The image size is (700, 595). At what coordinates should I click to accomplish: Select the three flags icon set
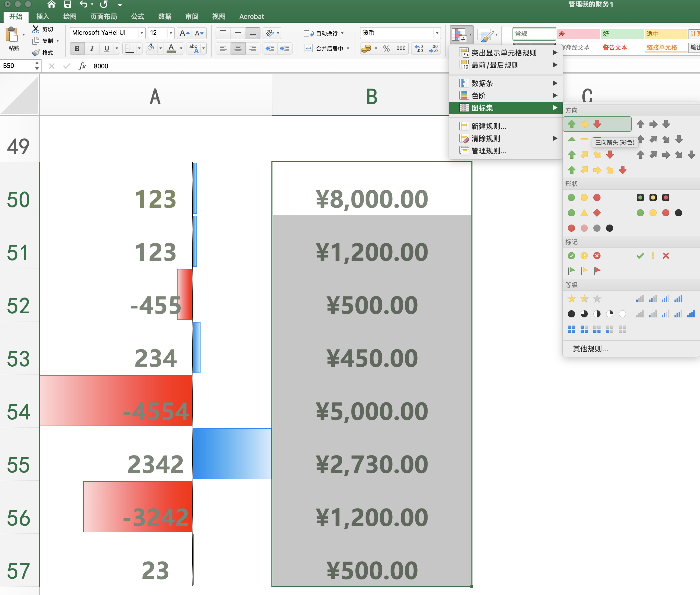[584, 270]
